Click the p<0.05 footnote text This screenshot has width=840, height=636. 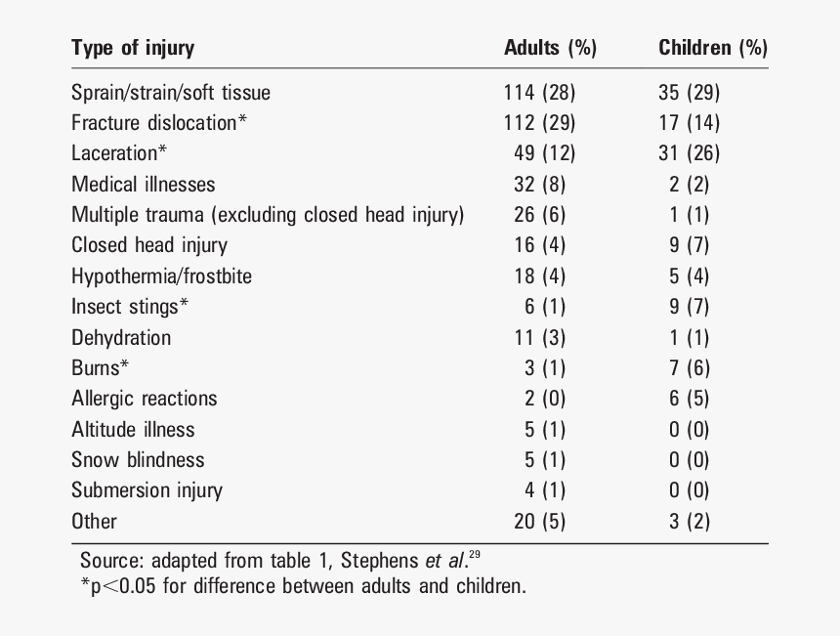[303, 586]
